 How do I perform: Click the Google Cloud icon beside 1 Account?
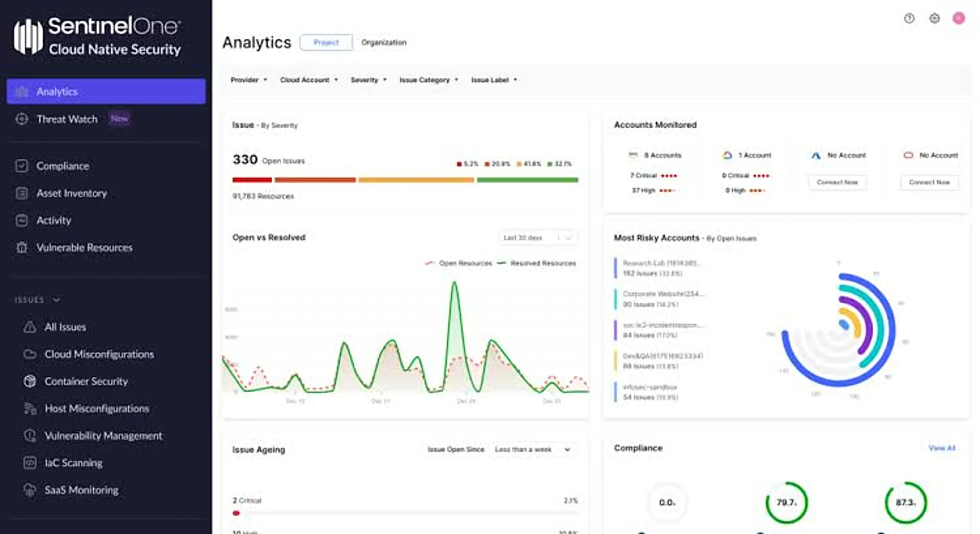pos(727,155)
